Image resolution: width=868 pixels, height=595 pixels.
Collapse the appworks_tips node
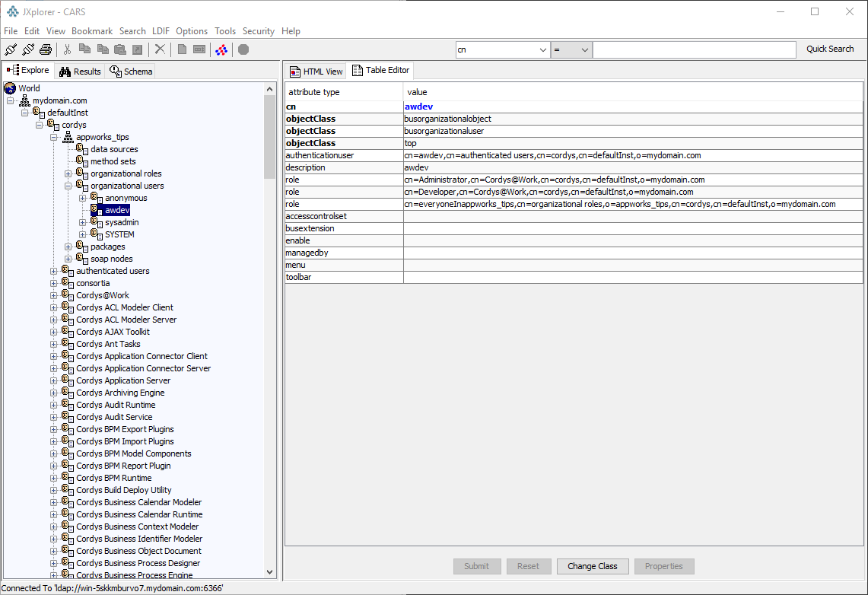click(54, 137)
